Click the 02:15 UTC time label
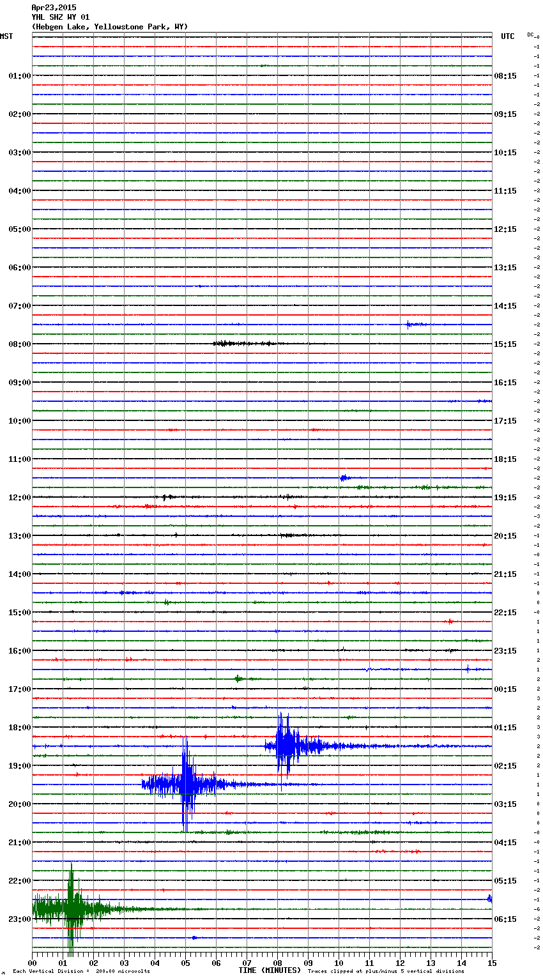The width and height of the screenshot is (543, 980). point(505,765)
